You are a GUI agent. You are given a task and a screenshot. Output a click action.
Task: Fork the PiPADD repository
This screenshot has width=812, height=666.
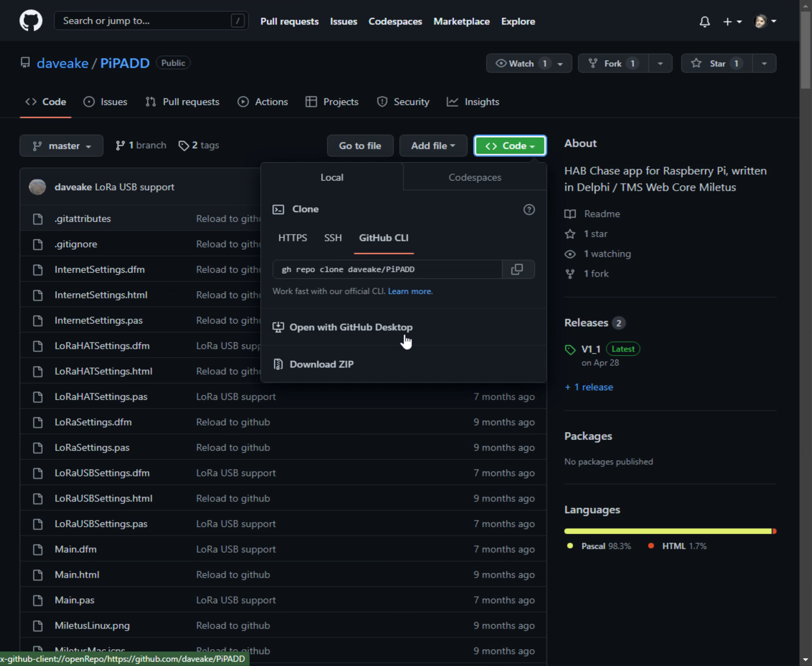pyautogui.click(x=613, y=63)
